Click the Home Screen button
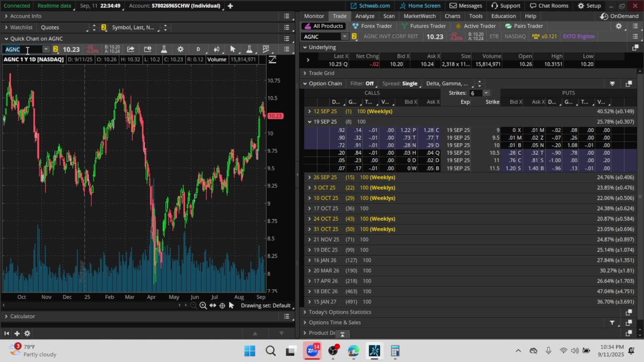 pos(420,6)
